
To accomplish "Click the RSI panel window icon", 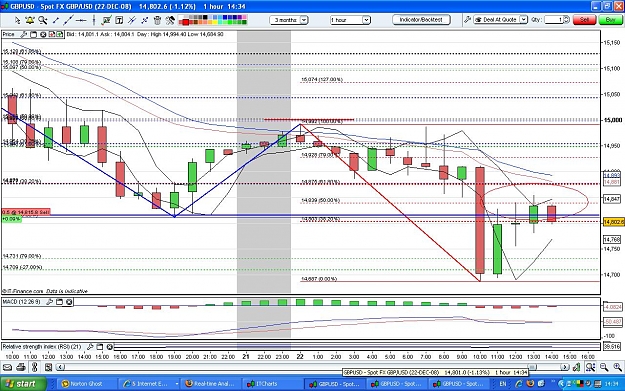I will 100,347.
